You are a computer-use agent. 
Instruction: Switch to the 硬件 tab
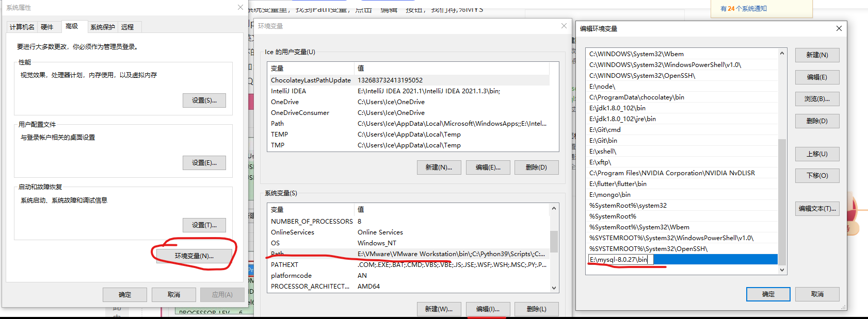pos(47,27)
